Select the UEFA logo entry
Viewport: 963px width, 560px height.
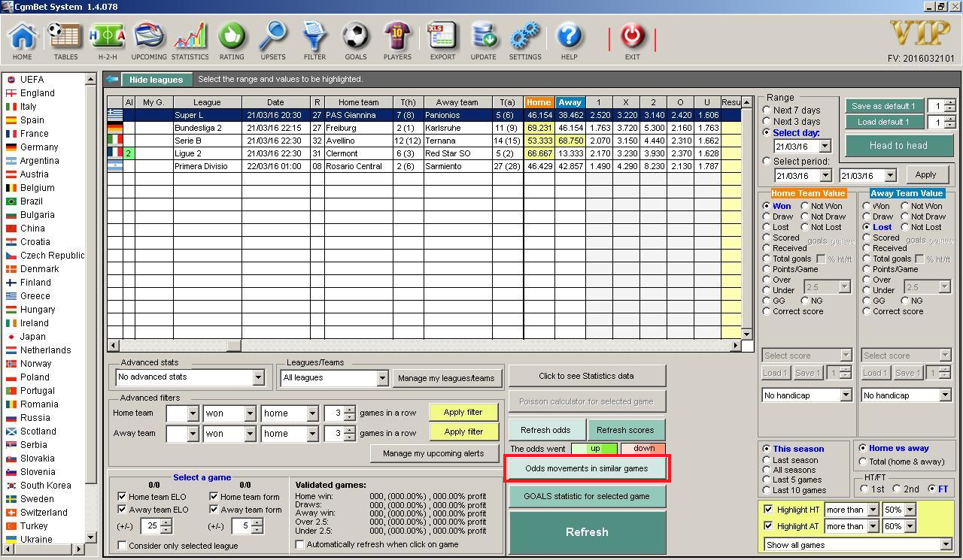pyautogui.click(x=11, y=80)
